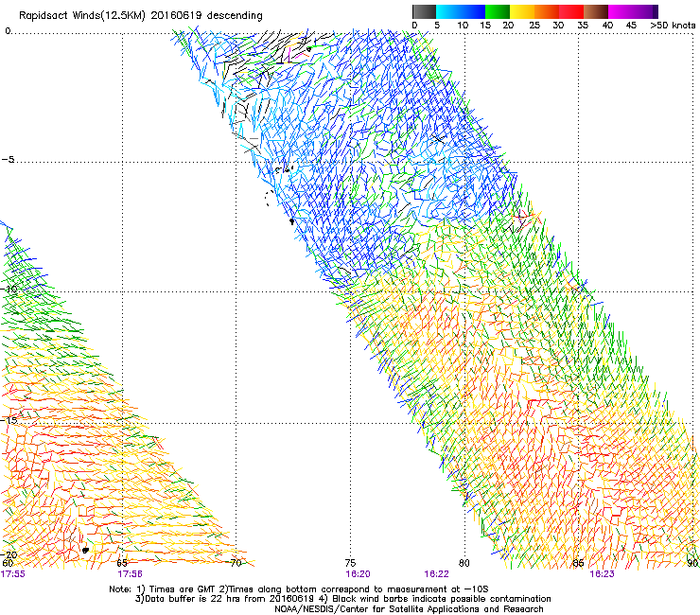
Task: Click the purple time label '18:23'
Action: point(602,574)
